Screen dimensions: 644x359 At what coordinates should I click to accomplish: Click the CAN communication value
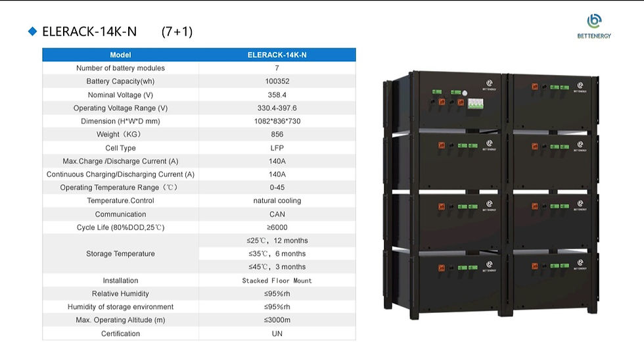tap(277, 214)
